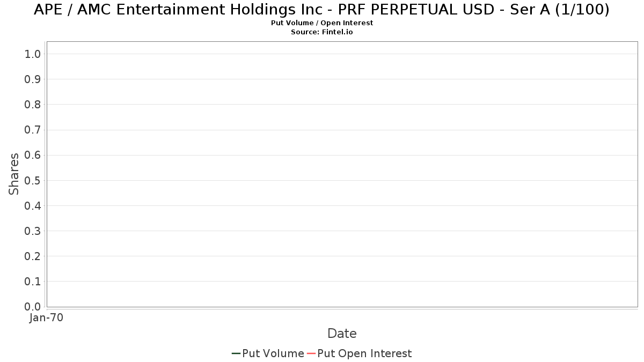
Task: Click the 0.0 value on Shares axis
Action: [x=33, y=307]
